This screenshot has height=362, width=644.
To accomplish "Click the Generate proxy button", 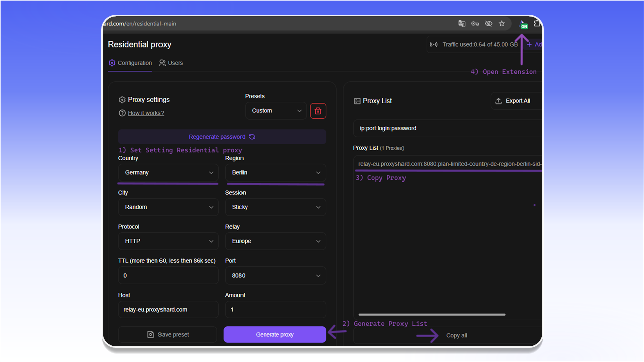I will [x=275, y=334].
